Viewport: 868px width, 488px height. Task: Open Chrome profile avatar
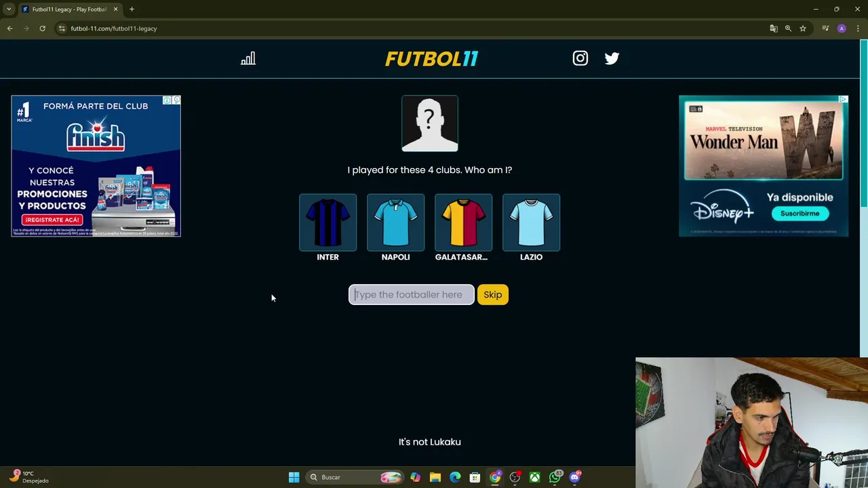click(x=842, y=28)
